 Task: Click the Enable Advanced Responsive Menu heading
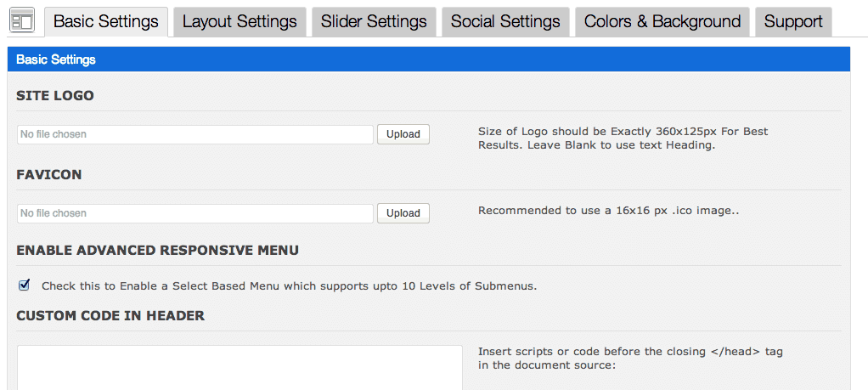tap(158, 251)
